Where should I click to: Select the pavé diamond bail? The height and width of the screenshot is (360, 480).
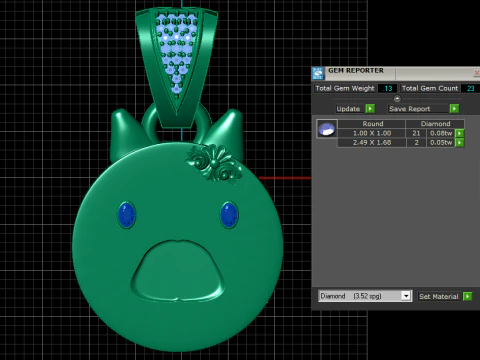(x=177, y=67)
